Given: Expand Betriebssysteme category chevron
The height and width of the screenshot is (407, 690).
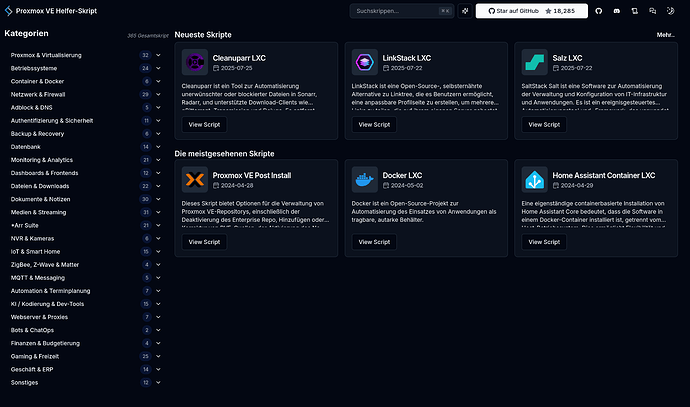Looking at the screenshot, I should pyautogui.click(x=158, y=68).
